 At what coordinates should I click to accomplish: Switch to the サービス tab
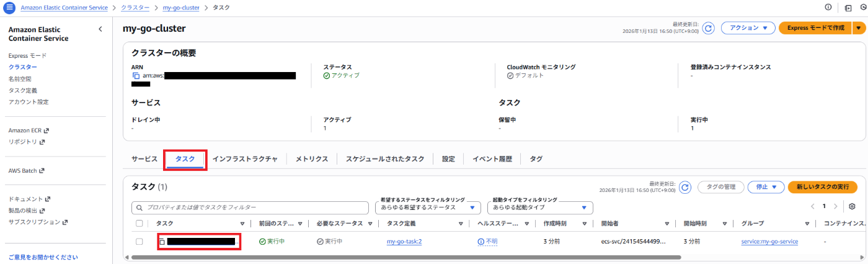(144, 159)
